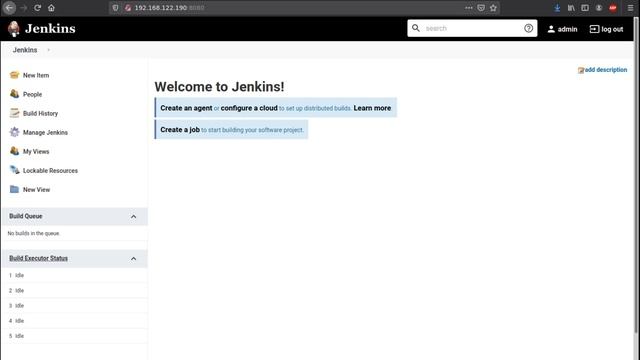Open the Lockable Resources icon
640x360 pixels.
[14, 170]
